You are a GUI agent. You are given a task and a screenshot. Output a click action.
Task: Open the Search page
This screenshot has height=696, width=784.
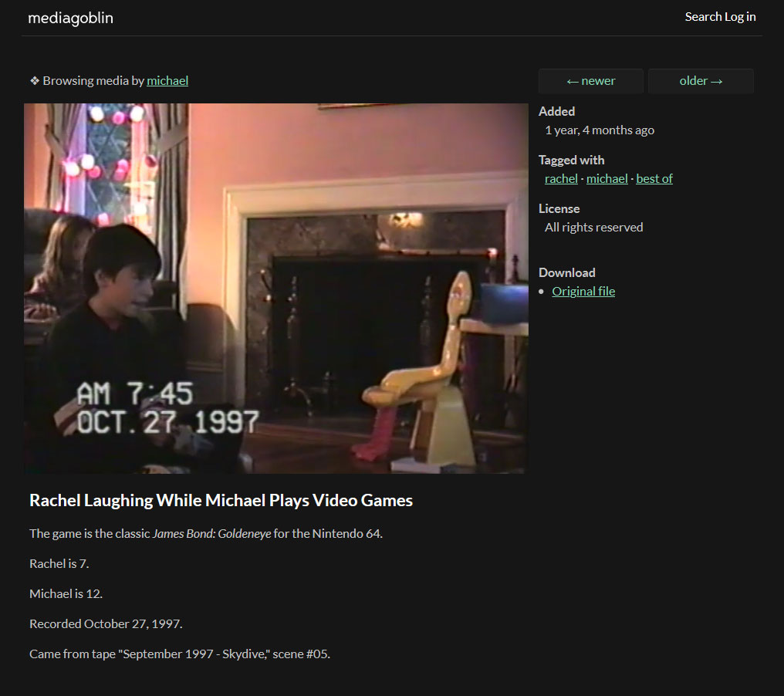(702, 16)
